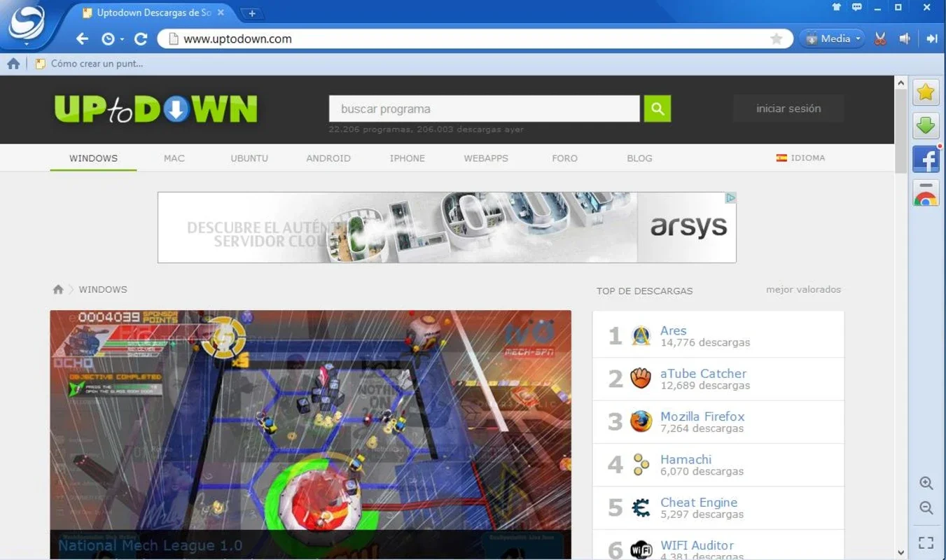Toggle the full screen icon
The height and width of the screenshot is (560, 946).
(x=926, y=542)
